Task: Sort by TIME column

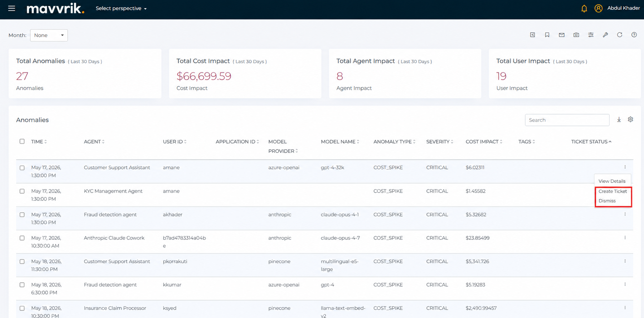Action: pyautogui.click(x=39, y=142)
